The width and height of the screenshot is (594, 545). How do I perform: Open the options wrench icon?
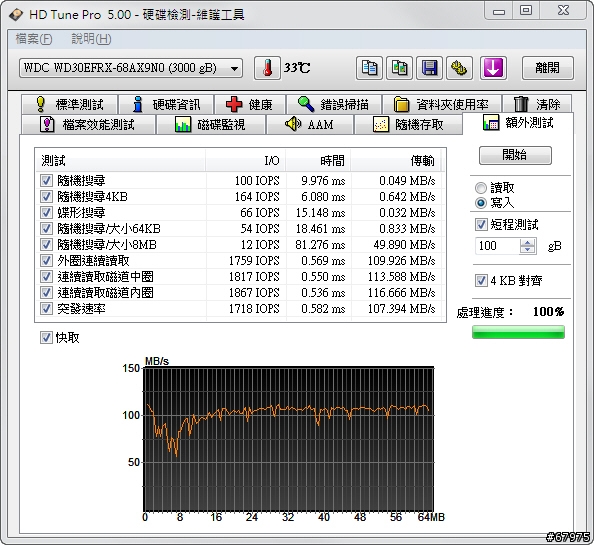(x=459, y=68)
